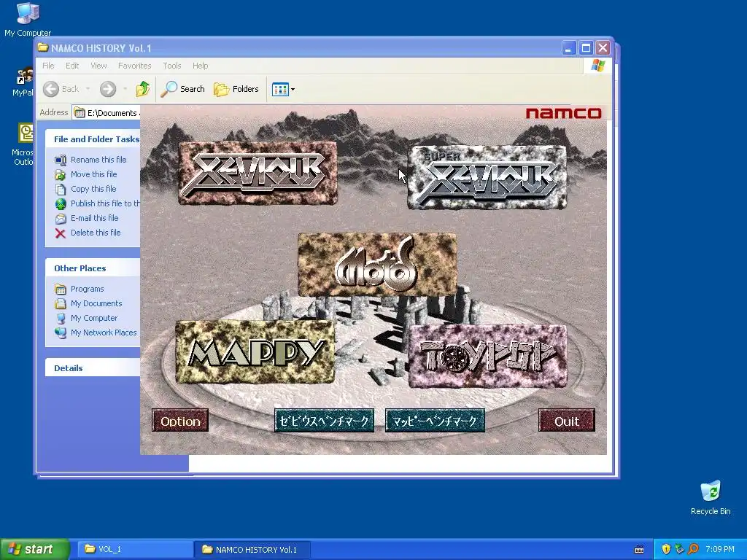Choose Copy this file link
Image resolution: width=747 pixels, height=560 pixels.
(93, 189)
